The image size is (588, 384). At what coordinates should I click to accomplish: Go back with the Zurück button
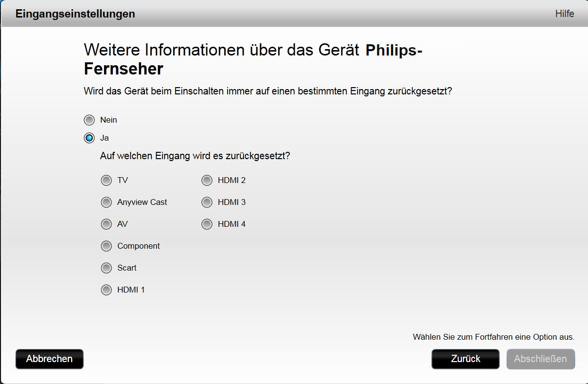[x=465, y=359]
